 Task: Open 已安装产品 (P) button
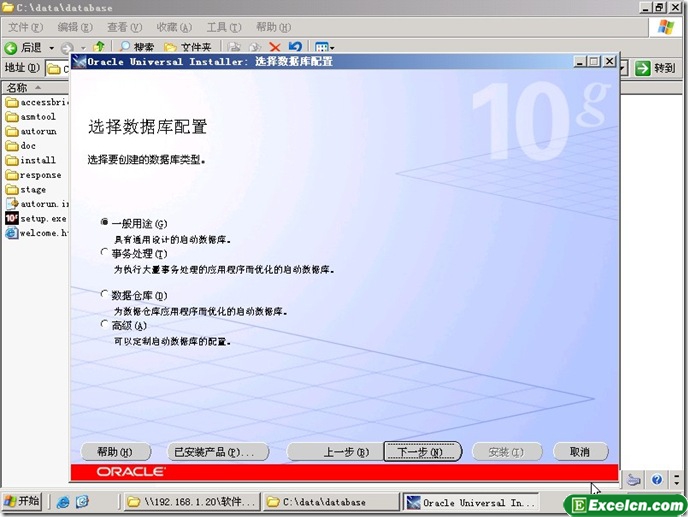218,452
